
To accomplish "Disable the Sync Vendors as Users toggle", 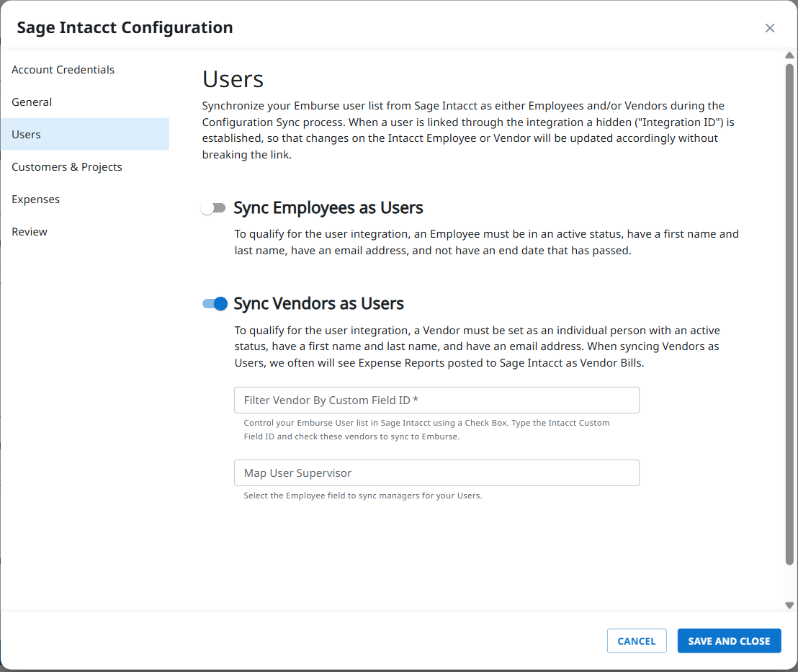I will [x=213, y=304].
